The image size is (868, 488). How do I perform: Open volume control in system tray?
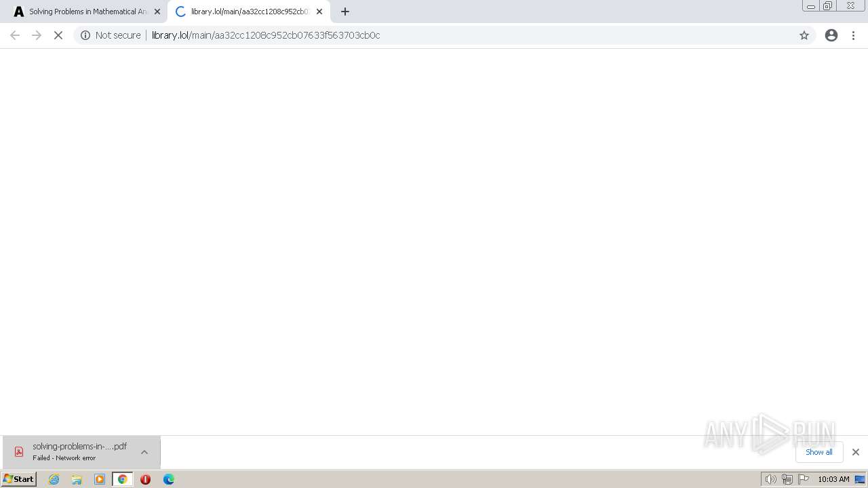pos(770,479)
